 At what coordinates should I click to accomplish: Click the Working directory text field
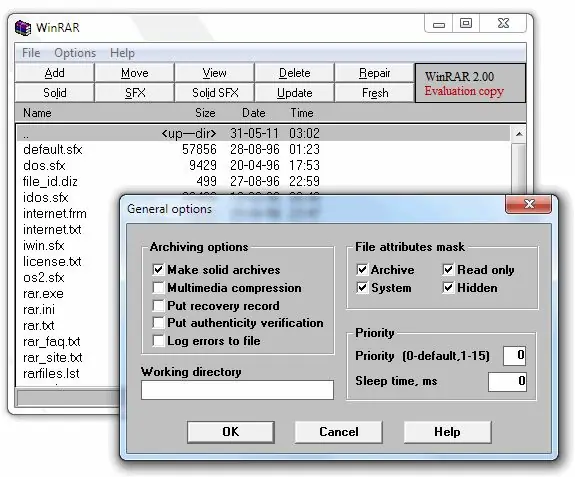(237, 390)
